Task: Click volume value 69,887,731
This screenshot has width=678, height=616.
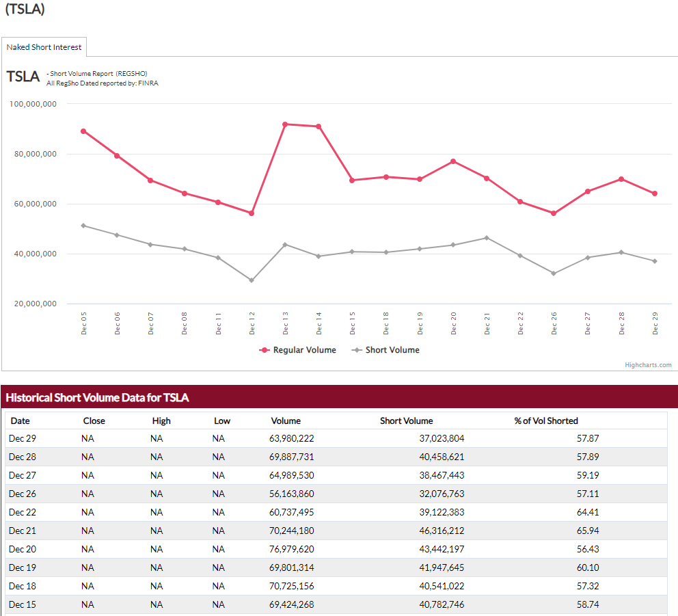Action: click(x=291, y=457)
